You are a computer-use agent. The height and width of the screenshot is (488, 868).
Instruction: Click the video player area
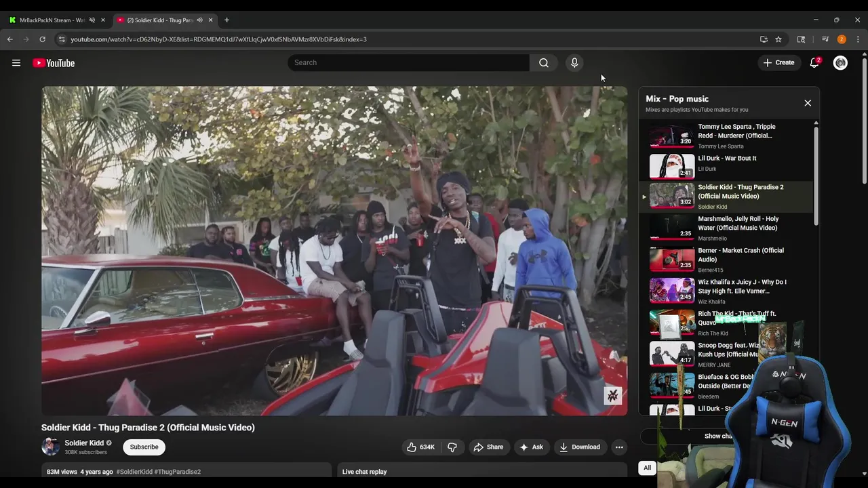click(x=334, y=251)
